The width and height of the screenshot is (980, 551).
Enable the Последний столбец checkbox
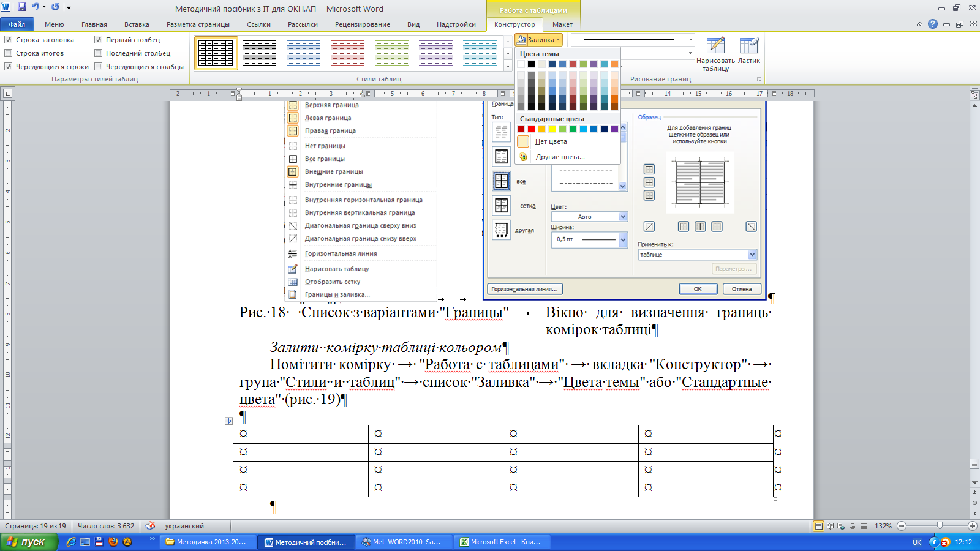pos(98,53)
